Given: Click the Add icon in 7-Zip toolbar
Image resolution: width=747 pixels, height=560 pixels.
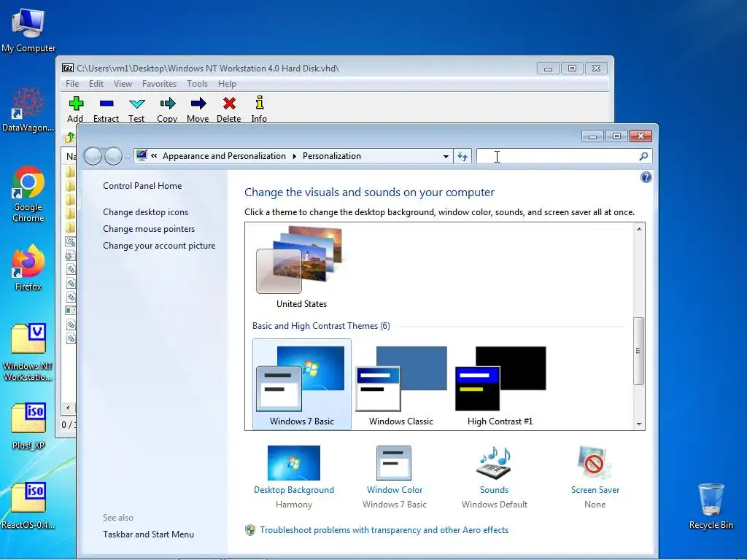Looking at the screenshot, I should 76,104.
